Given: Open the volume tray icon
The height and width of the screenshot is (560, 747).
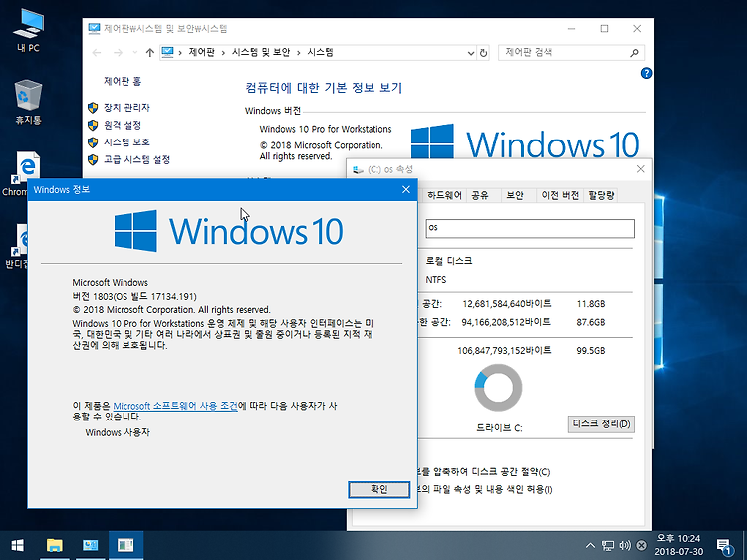Looking at the screenshot, I should click(x=624, y=545).
